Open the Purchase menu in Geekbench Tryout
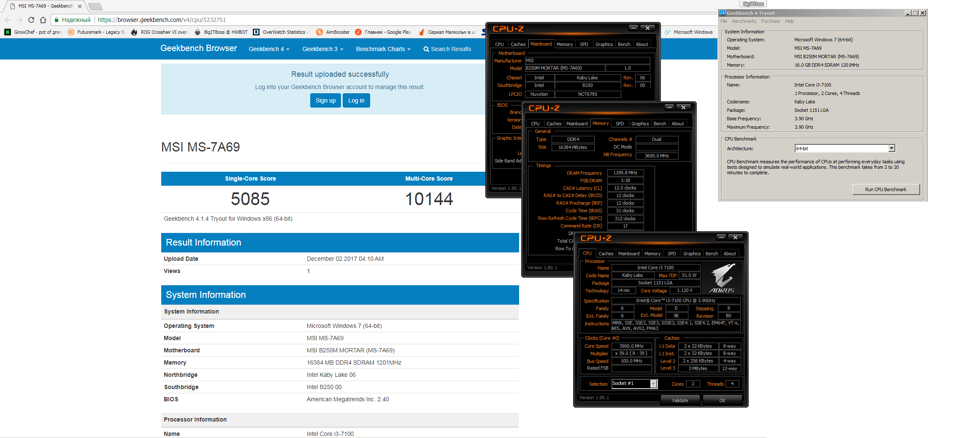The image size is (980, 438). [771, 21]
